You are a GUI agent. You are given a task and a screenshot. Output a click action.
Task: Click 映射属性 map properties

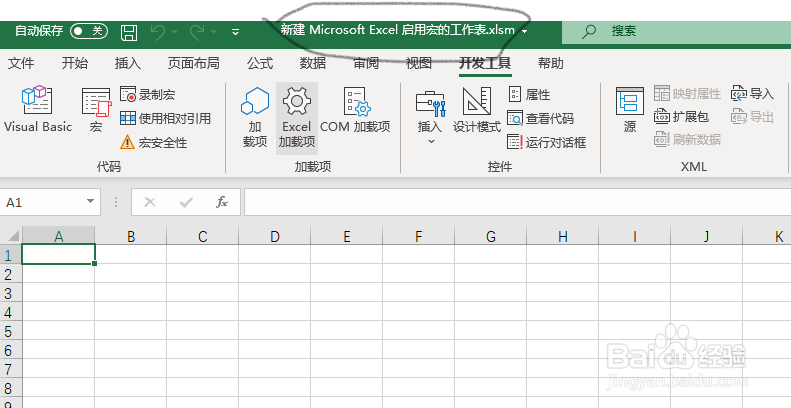pyautogui.click(x=688, y=93)
